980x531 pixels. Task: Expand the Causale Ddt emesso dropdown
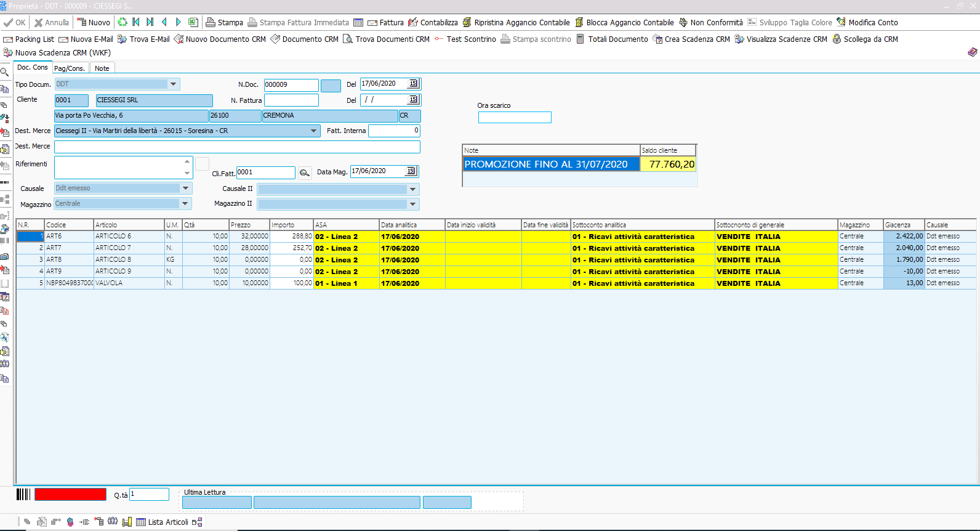(x=185, y=188)
